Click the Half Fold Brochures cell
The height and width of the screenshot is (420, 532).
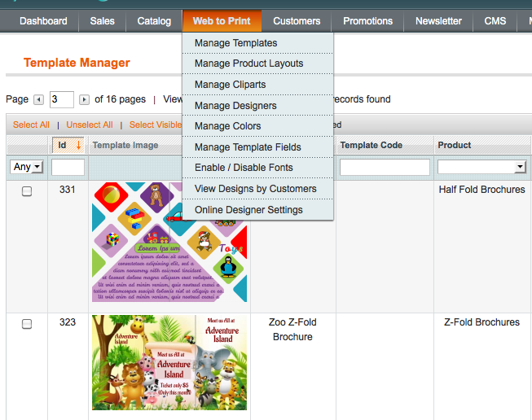(x=481, y=190)
